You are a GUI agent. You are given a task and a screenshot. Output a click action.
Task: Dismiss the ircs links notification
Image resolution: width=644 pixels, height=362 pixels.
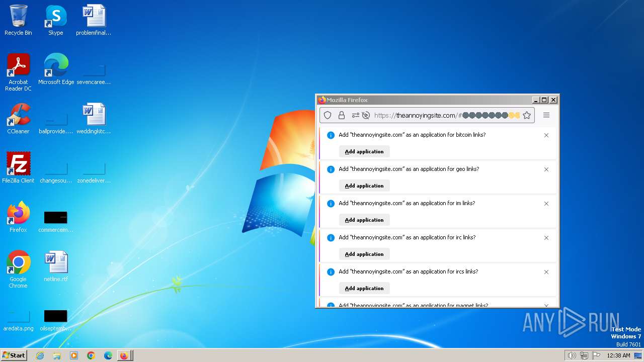pos(546,272)
